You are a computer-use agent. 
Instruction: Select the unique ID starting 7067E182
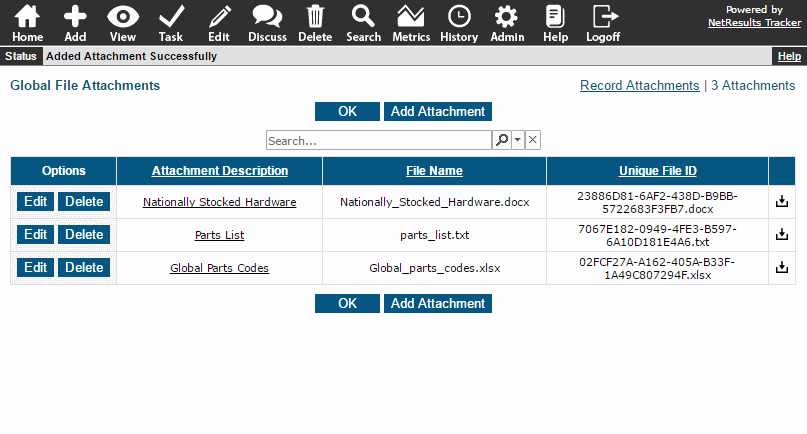(x=658, y=235)
